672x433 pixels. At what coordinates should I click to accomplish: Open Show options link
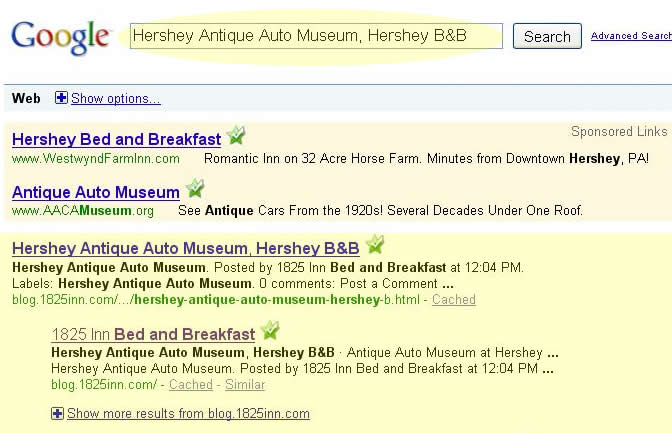coord(116,99)
